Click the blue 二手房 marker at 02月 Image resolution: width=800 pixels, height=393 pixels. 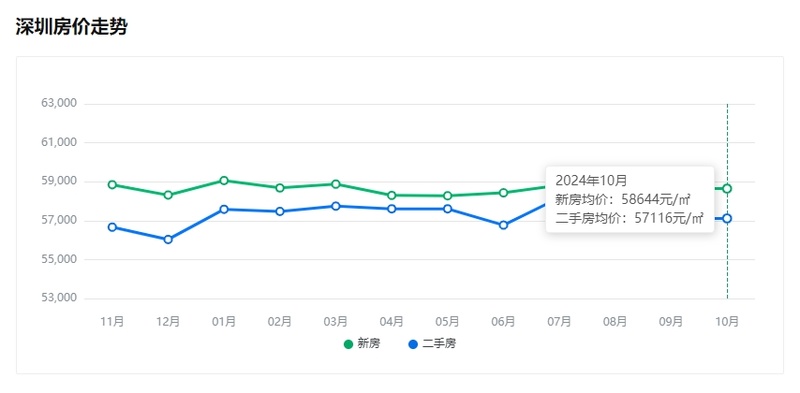280,211
